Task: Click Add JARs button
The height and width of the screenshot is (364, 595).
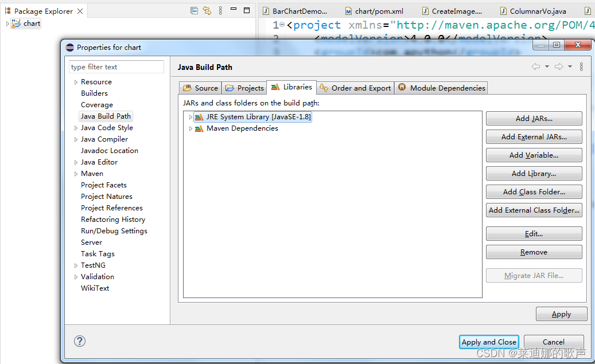Action: (x=534, y=119)
